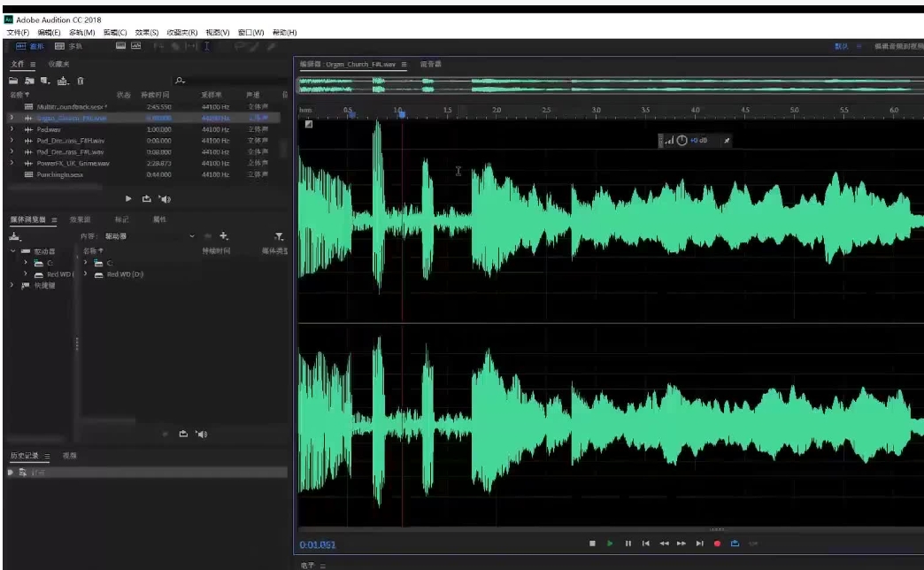Click green Play button in transport
Viewport: 924px width, 570px height.
[610, 543]
